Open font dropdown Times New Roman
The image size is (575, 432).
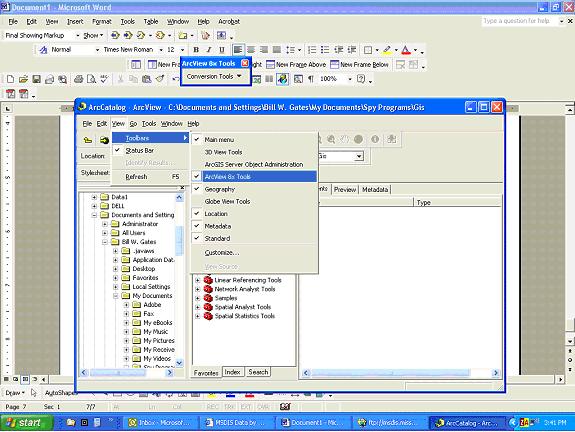tap(161, 50)
